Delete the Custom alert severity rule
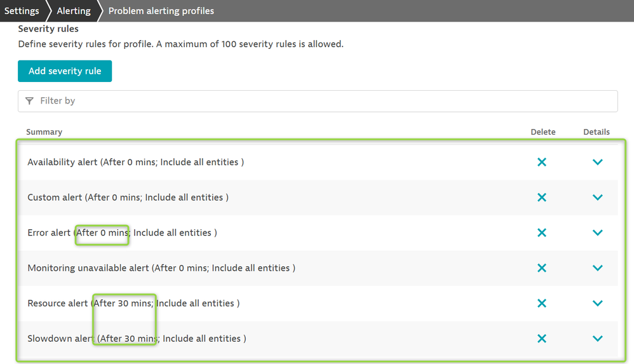The image size is (634, 364). click(x=542, y=198)
